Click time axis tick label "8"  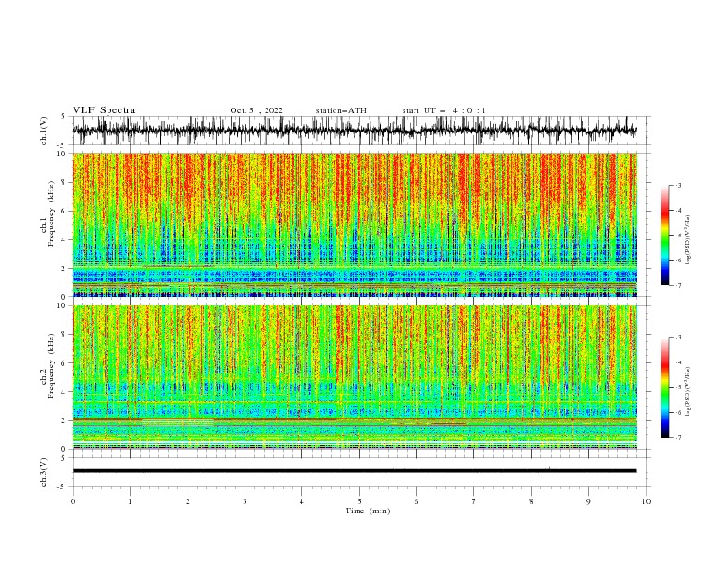coord(531,501)
